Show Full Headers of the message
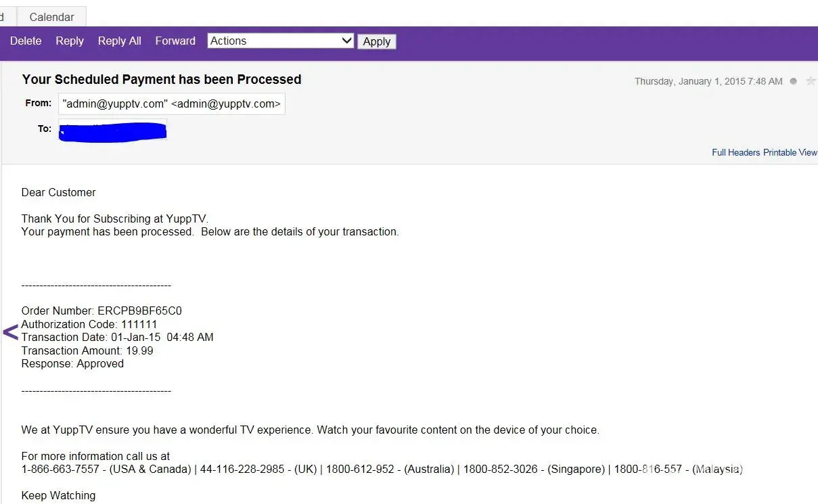 735,152
